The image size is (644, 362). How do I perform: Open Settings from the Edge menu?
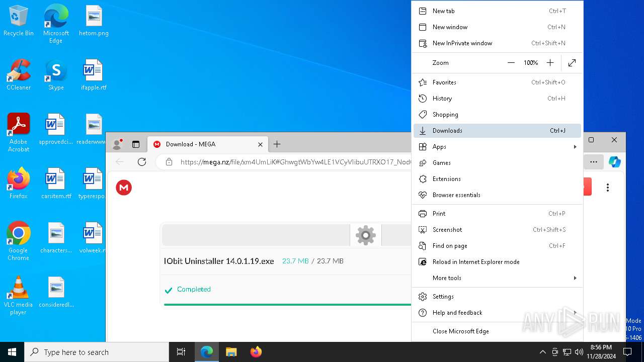coord(497,297)
